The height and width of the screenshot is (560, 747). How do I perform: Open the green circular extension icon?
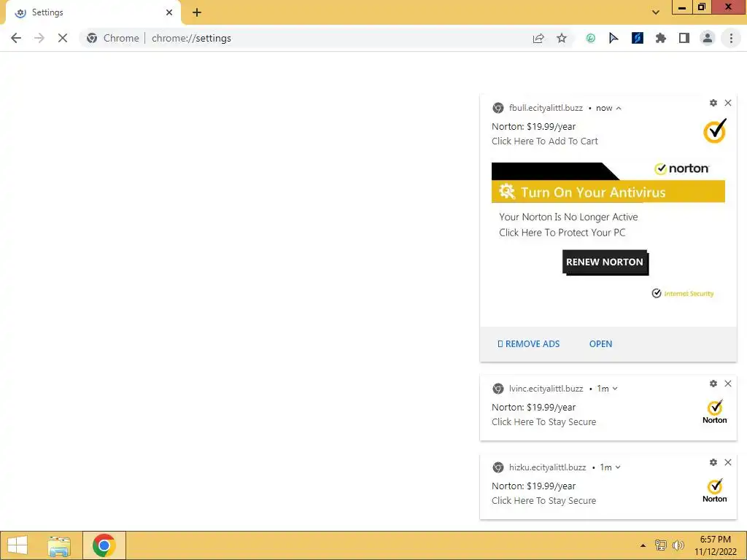coord(591,38)
